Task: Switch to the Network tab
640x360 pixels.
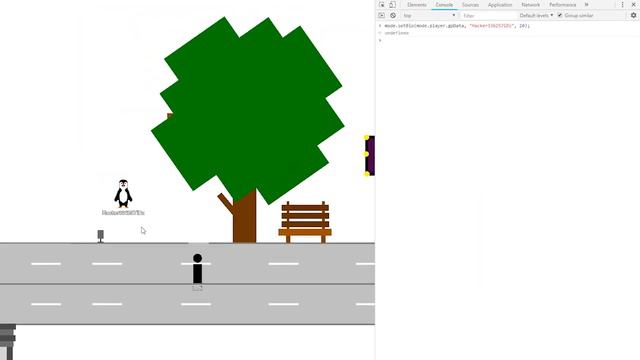Action: (x=531, y=5)
